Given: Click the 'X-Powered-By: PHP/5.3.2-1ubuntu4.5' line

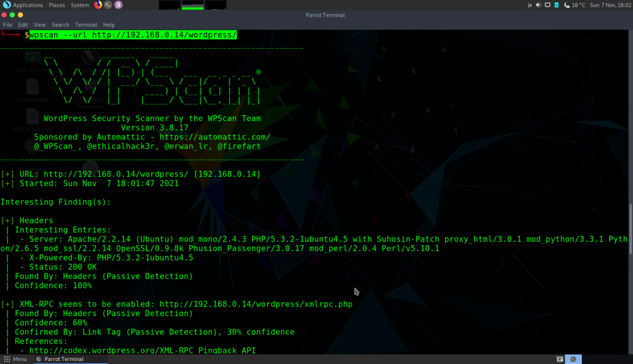Looking at the screenshot, I should pos(107,257).
